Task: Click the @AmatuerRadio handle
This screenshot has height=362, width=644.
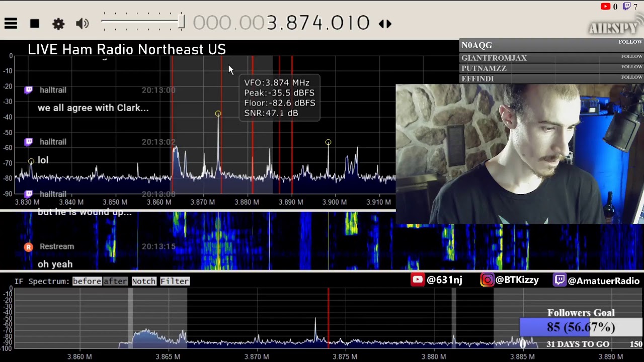Action: (603, 281)
